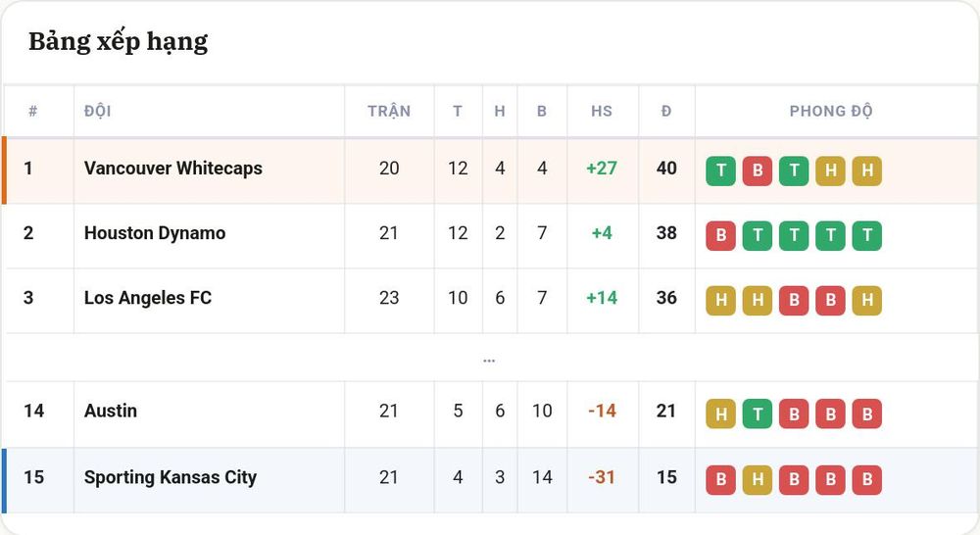Open Vancouver Whitecaps team link

(173, 169)
